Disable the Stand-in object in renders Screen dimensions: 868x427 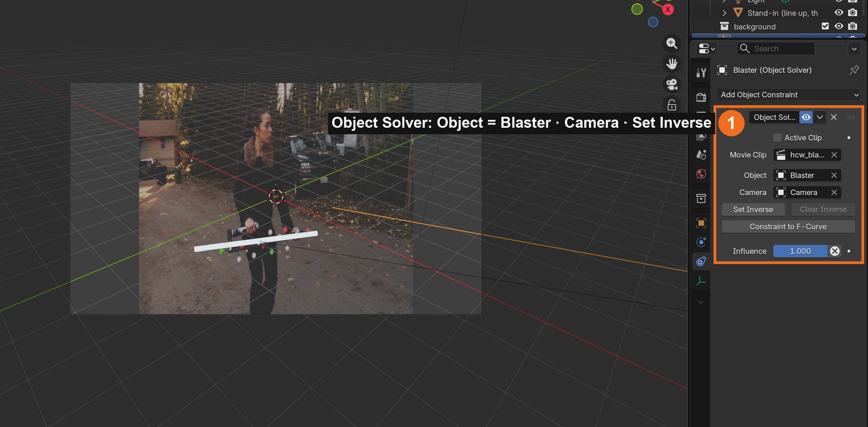tap(852, 13)
